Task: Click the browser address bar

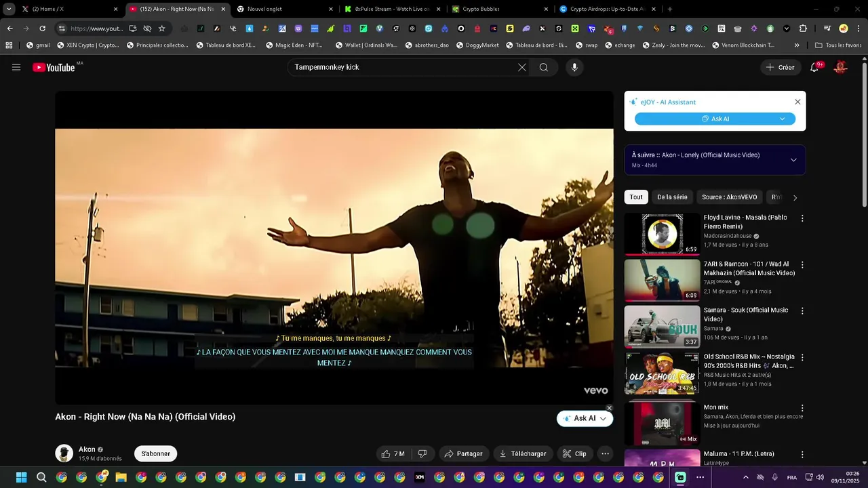Action: (97, 28)
